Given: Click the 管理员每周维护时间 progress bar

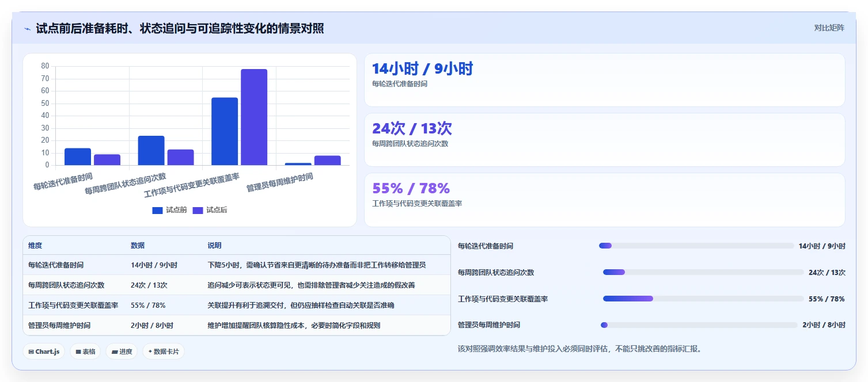Looking at the screenshot, I should click(x=699, y=325).
